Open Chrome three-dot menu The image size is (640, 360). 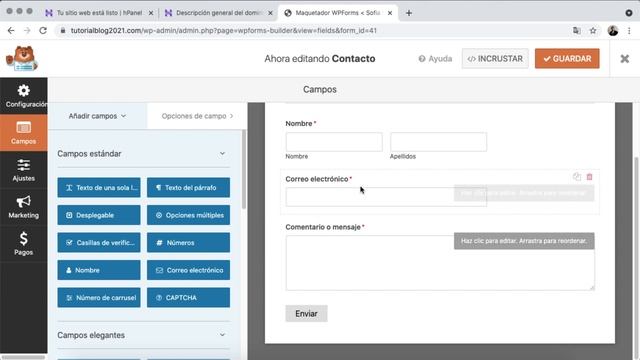(629, 31)
